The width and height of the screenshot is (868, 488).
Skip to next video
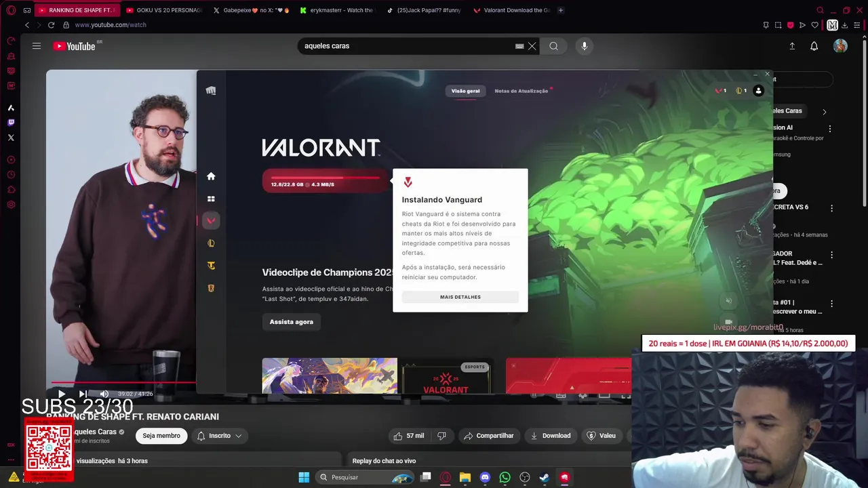click(x=83, y=394)
